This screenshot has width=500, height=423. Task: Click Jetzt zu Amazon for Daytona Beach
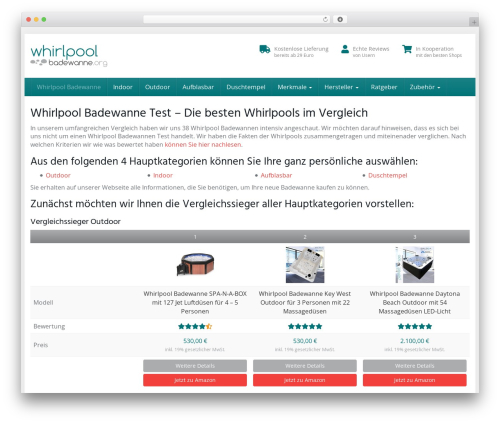coord(415,380)
